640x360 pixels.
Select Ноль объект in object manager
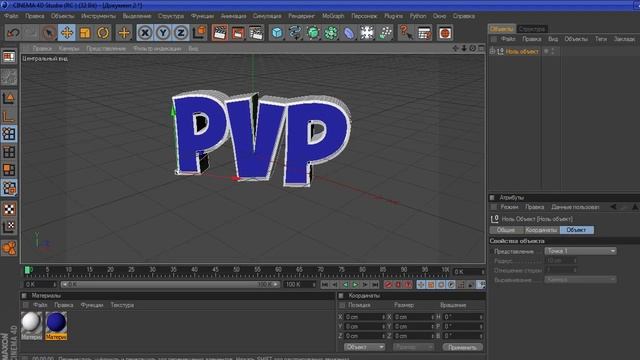522,51
